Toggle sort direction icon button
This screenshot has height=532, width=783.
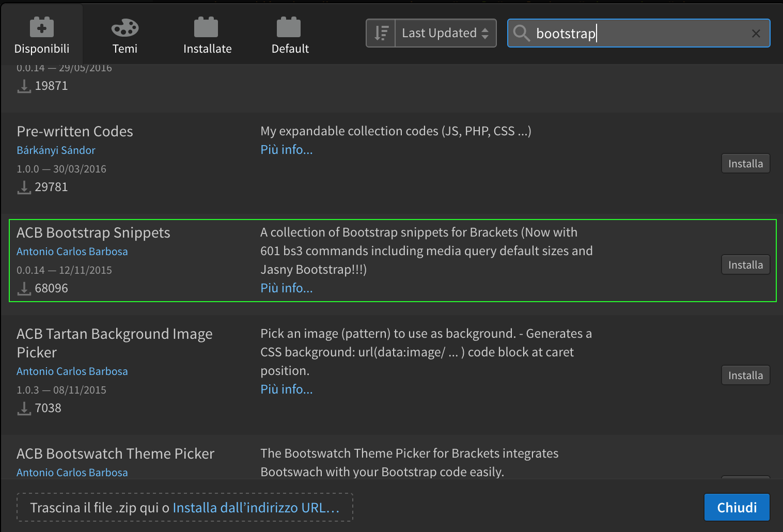tap(381, 33)
